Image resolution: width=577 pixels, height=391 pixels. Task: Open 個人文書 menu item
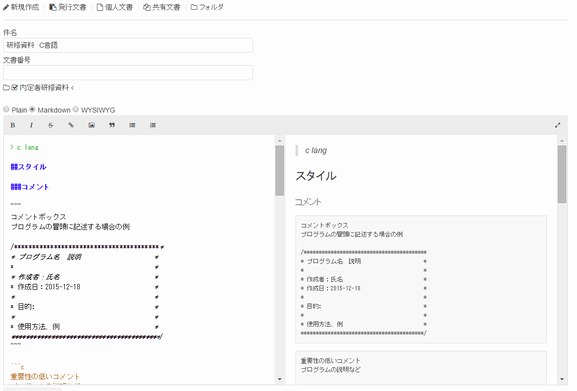[114, 7]
